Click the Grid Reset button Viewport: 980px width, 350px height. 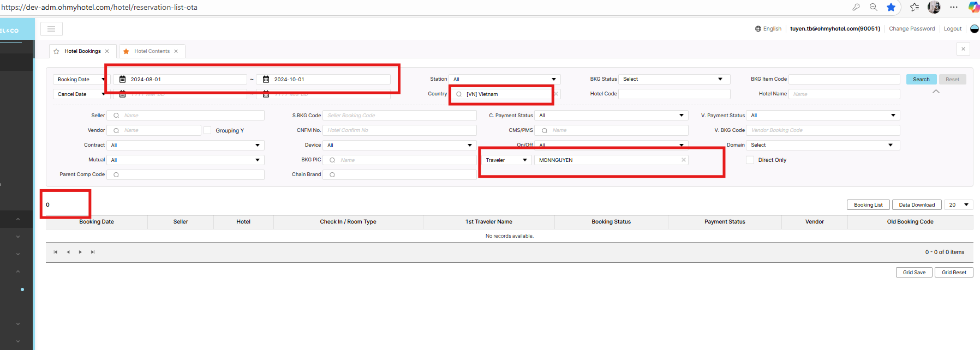pos(954,273)
